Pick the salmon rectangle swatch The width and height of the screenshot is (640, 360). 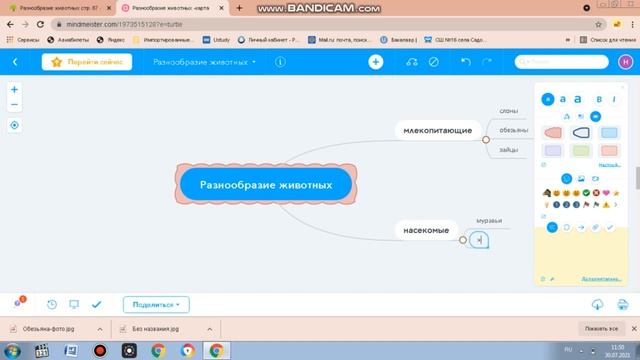coord(609,151)
